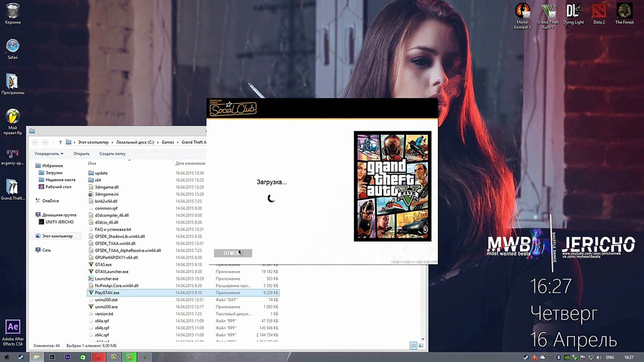The width and height of the screenshot is (644, 362).
Task: Click Bluetooth icon in system tray
Action: 558,357
